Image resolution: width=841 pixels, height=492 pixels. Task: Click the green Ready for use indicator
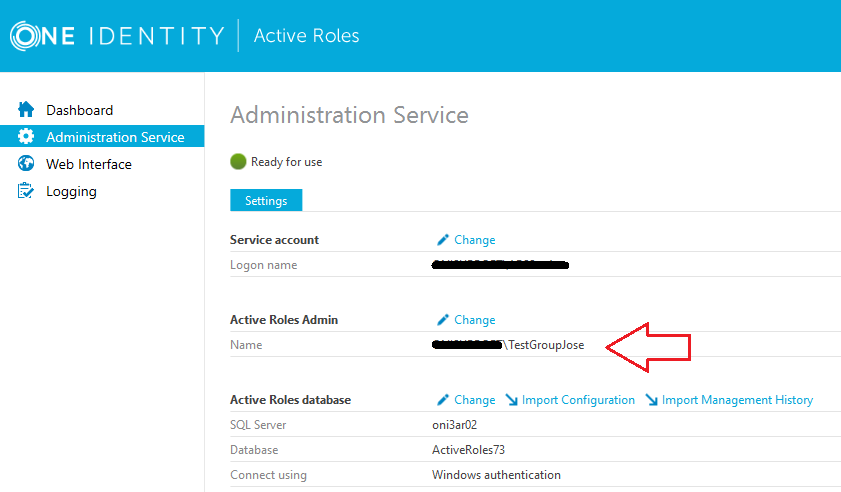[x=238, y=161]
